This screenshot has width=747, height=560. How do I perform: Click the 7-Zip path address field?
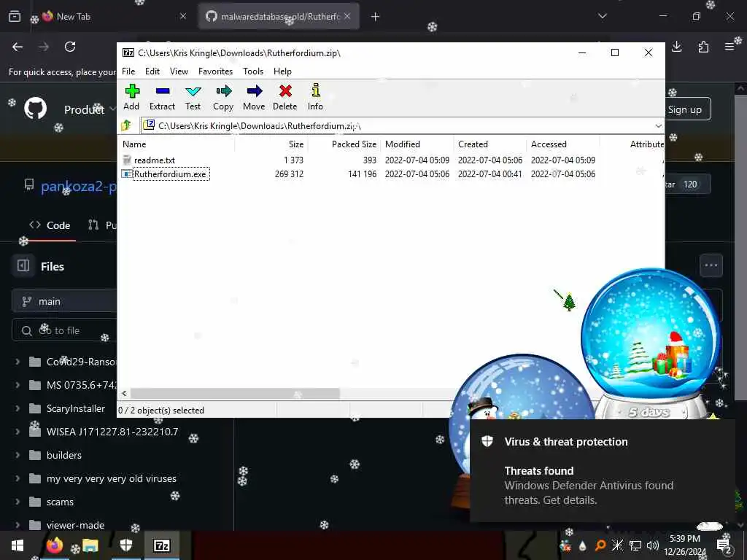click(x=398, y=125)
